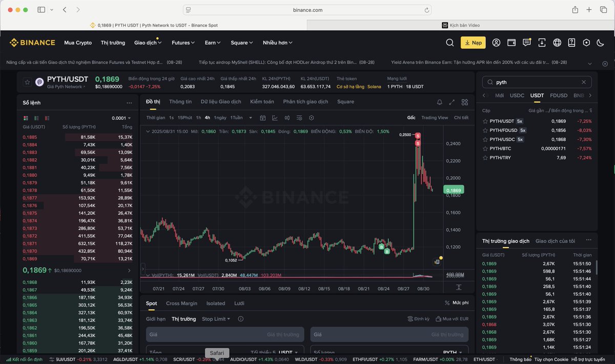Open order book more options menu
615x364 pixels.
point(129,103)
